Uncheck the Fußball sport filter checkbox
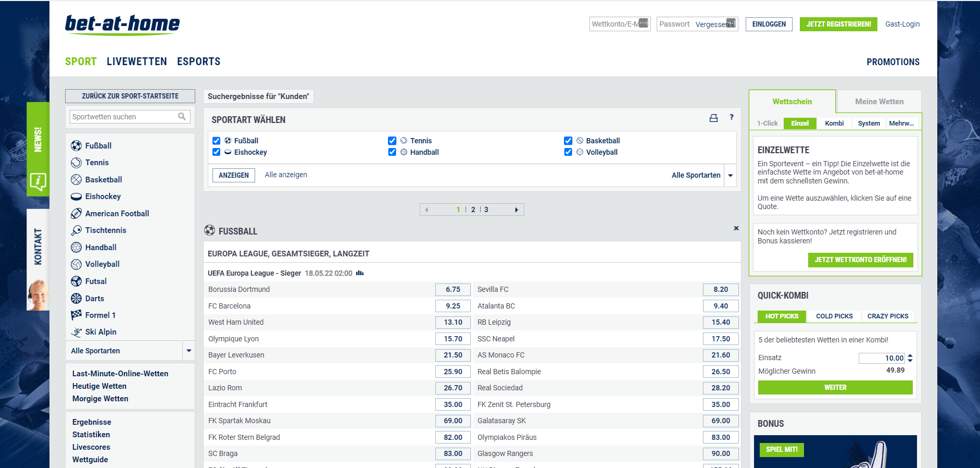This screenshot has height=468, width=980. click(x=217, y=141)
